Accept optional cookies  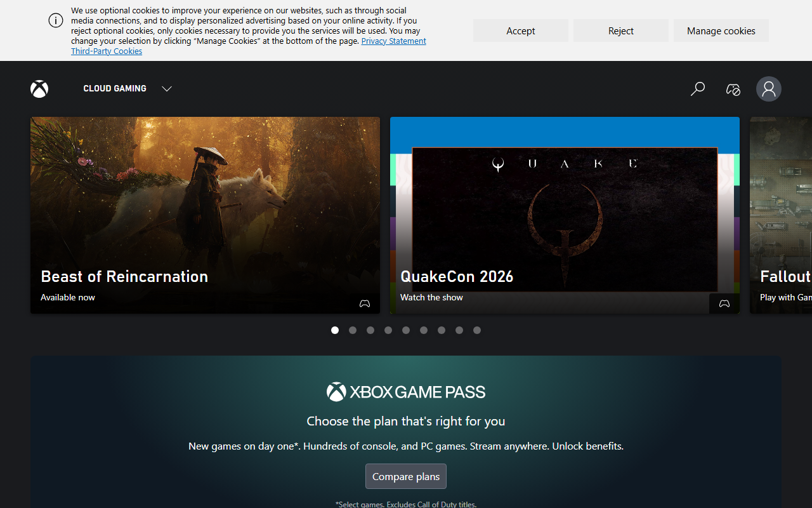521,30
